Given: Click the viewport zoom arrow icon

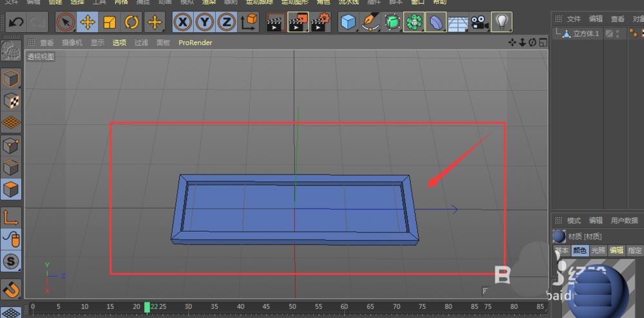Looking at the screenshot, I should point(522,42).
